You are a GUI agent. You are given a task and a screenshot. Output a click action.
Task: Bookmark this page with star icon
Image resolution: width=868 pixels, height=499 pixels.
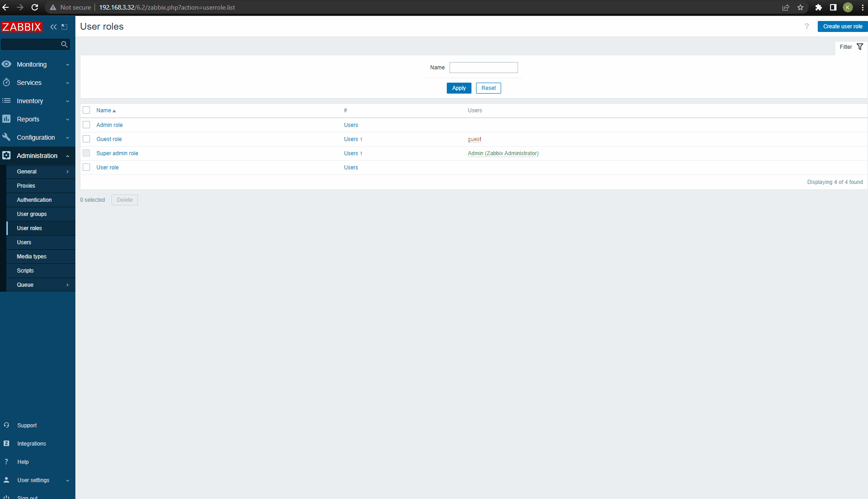point(800,7)
